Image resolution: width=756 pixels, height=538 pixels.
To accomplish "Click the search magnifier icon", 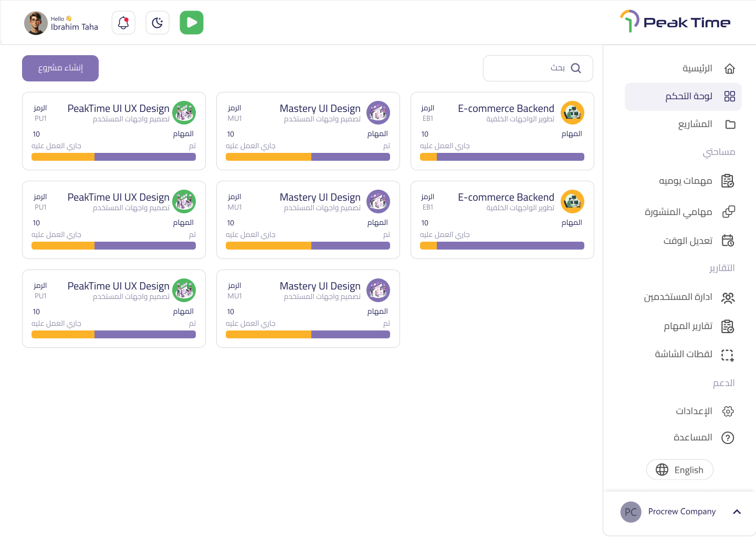I will (x=576, y=68).
